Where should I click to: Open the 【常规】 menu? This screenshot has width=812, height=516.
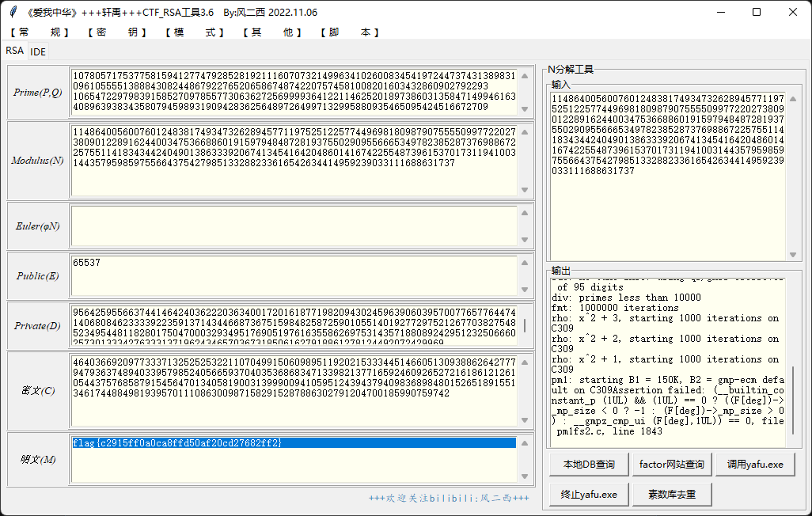[40, 32]
